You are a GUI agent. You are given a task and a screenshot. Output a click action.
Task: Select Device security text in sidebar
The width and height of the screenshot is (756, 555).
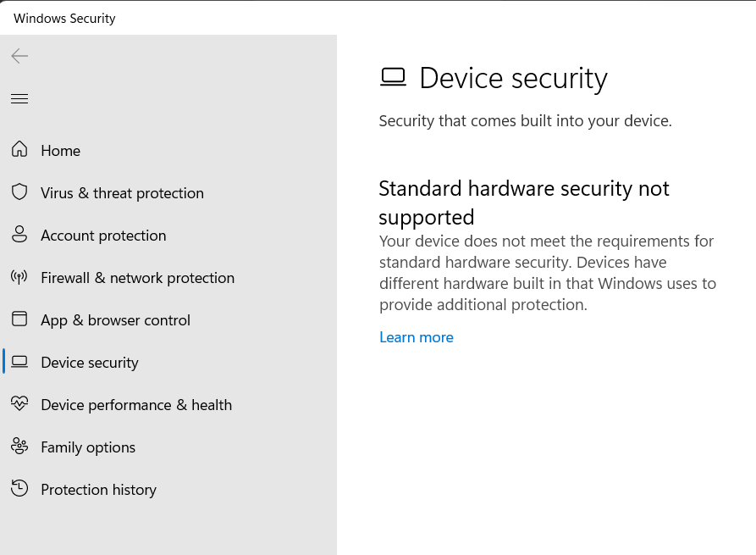pyautogui.click(x=89, y=363)
